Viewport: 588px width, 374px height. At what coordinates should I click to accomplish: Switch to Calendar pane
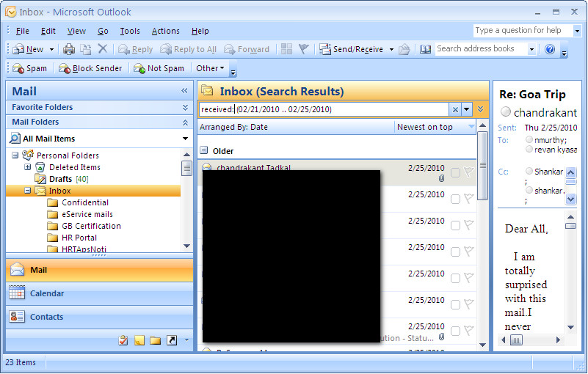99,293
